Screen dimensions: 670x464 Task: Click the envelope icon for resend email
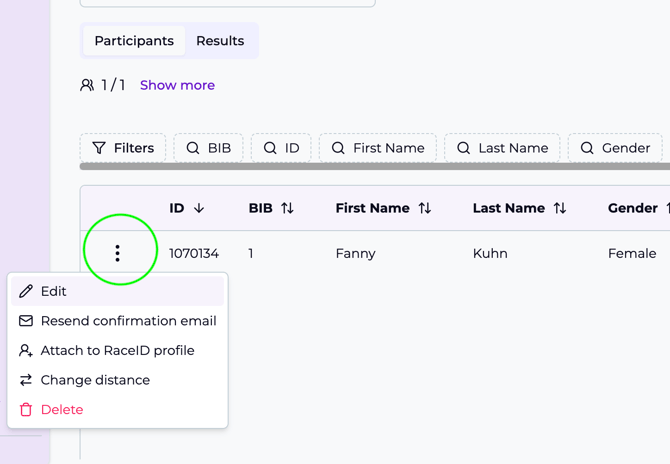pyautogui.click(x=26, y=321)
